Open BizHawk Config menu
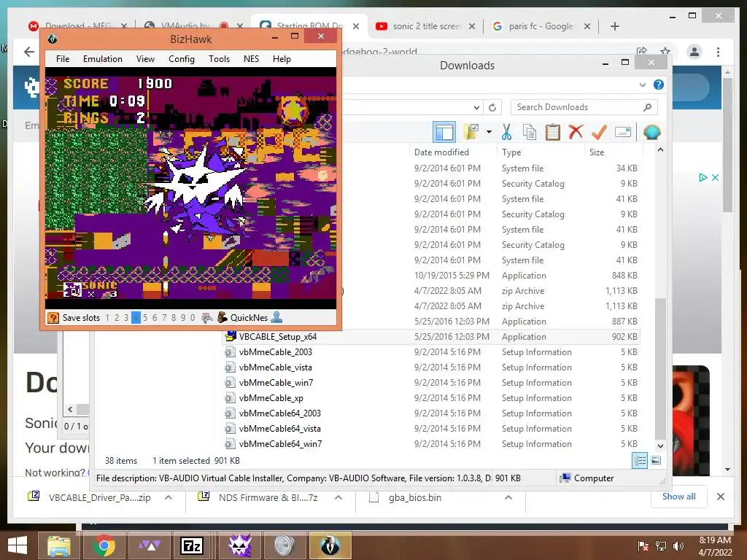Screen dimensions: 747x560 [x=182, y=58]
